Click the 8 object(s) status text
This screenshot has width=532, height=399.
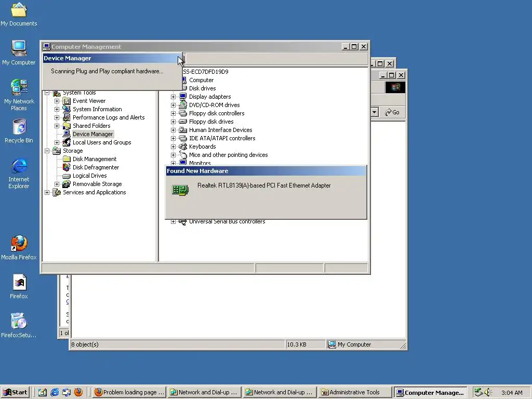85,344
